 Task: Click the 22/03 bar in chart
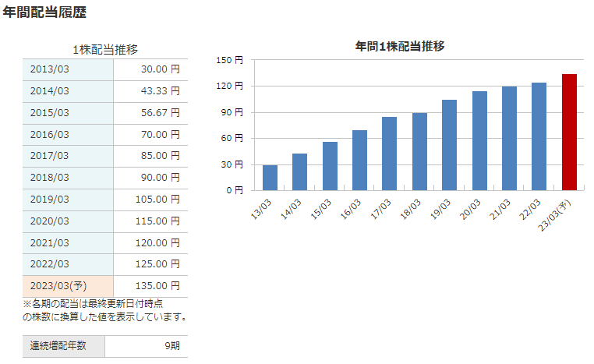(x=539, y=136)
